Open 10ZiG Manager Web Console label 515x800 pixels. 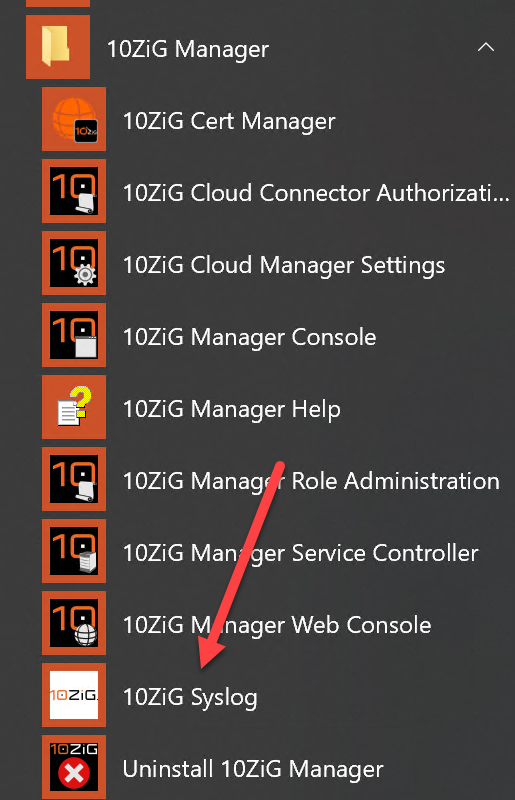click(277, 626)
